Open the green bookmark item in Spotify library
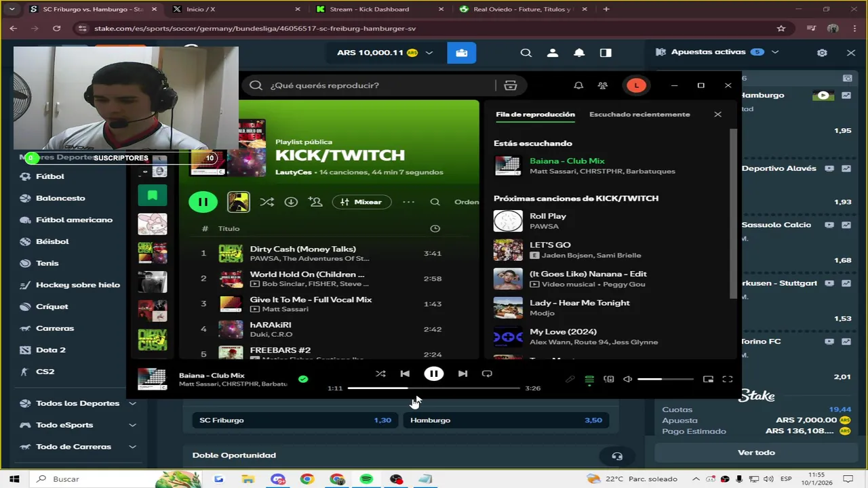The width and height of the screenshot is (868, 488). [x=153, y=195]
